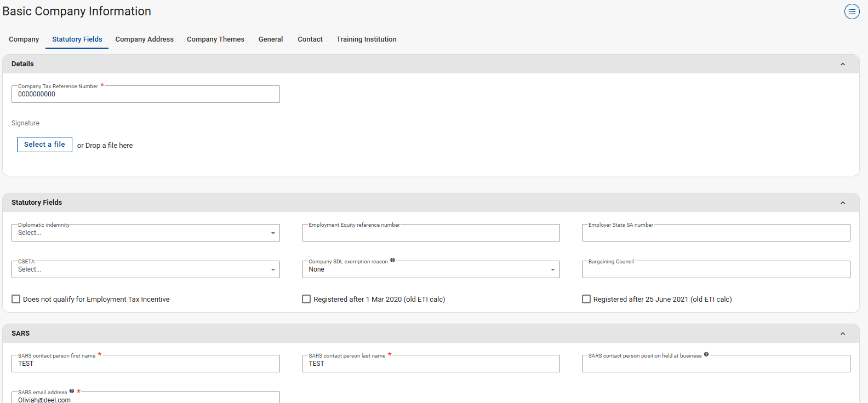Expand Company SDL exemption reason dropdown
Screen dimensions: 868x403
[430, 270]
